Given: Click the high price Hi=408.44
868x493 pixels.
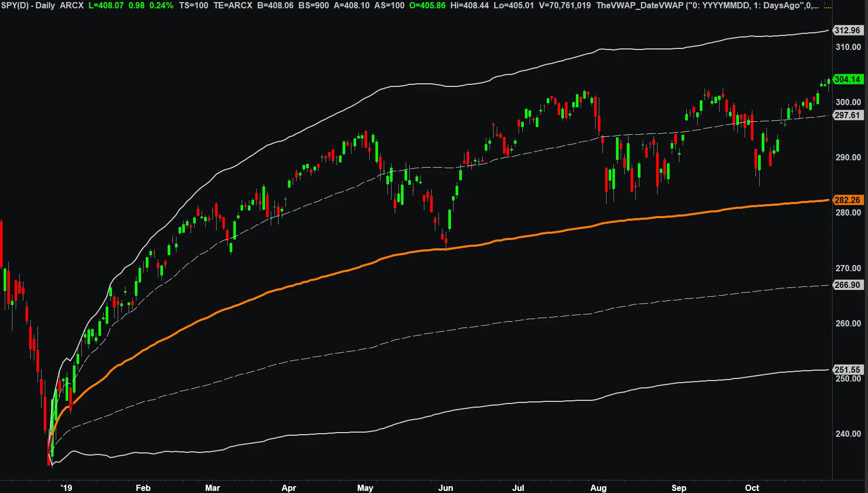Looking at the screenshot, I should pyautogui.click(x=470, y=5).
